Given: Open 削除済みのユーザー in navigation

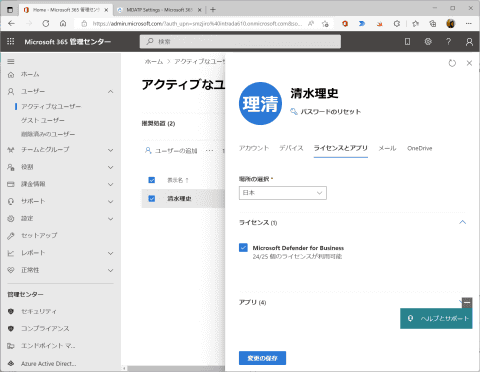Looking at the screenshot, I should [x=48, y=134].
